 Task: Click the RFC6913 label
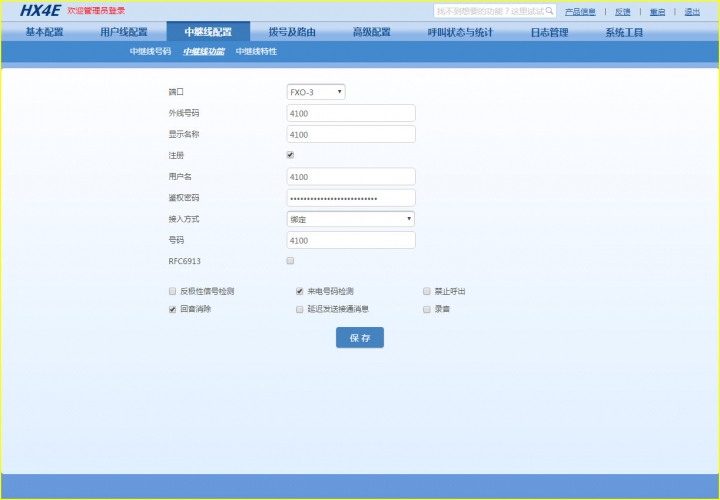184,261
